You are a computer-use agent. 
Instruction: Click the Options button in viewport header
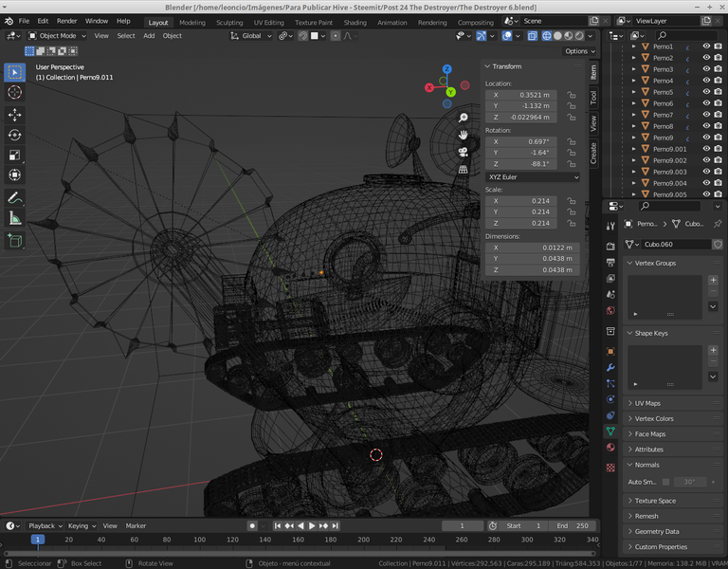578,51
